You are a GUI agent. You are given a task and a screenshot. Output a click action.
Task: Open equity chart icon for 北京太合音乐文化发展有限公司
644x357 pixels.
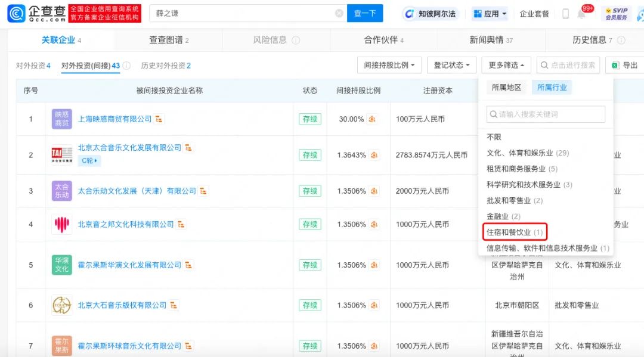[x=188, y=147]
